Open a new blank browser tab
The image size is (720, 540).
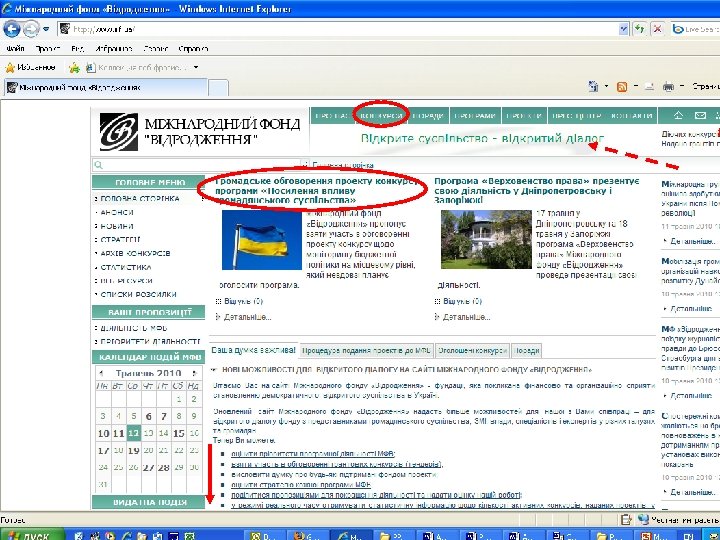[219, 88]
